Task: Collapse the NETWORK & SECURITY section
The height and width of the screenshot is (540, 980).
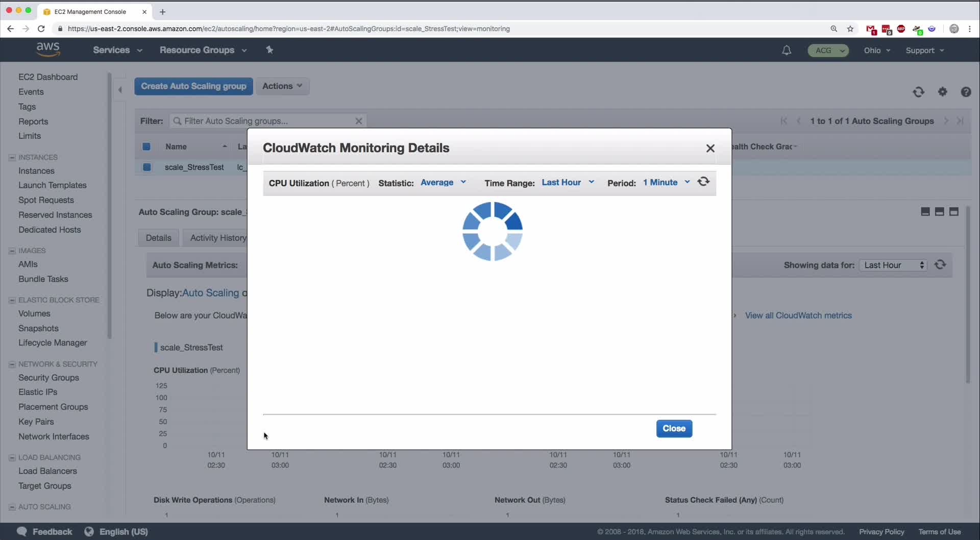Action: click(12, 364)
